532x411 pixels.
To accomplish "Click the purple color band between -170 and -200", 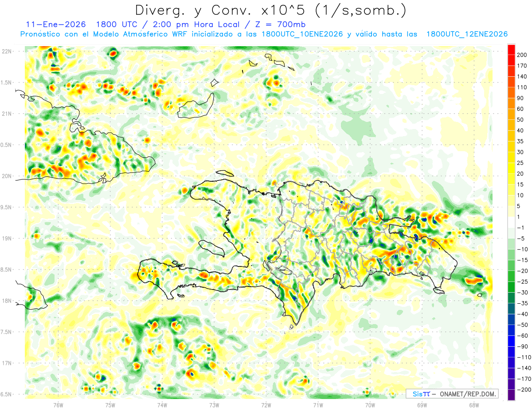I will pyautogui.click(x=511, y=384).
